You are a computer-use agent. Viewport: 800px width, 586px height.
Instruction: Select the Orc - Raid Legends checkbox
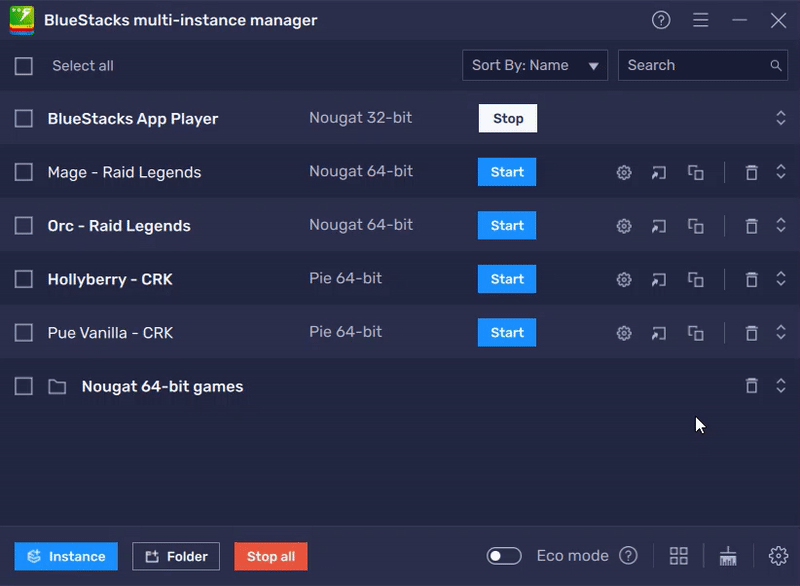[x=23, y=225]
